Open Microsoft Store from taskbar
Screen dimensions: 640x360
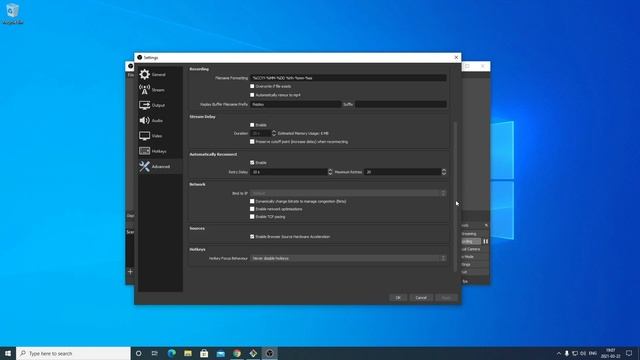(204, 353)
